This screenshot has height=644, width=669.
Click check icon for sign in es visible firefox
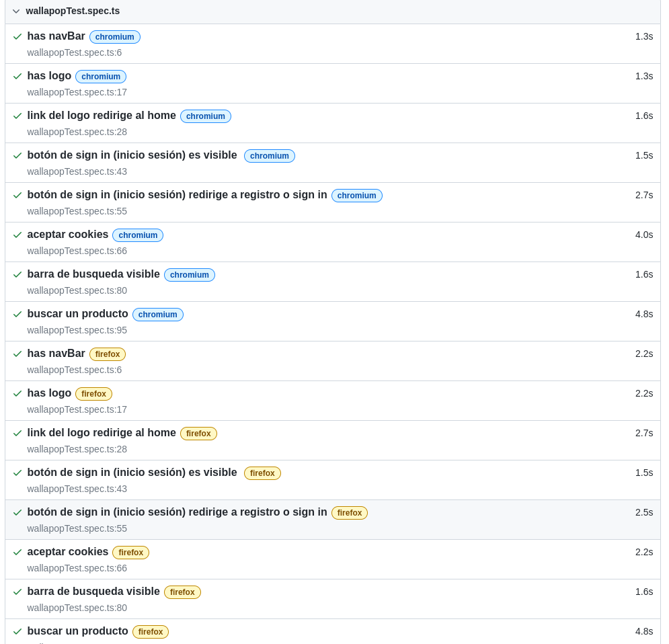(x=17, y=473)
